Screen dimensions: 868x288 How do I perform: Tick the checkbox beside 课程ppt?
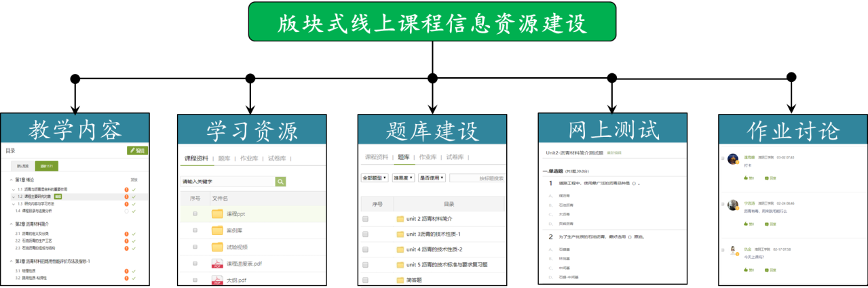pos(195,213)
